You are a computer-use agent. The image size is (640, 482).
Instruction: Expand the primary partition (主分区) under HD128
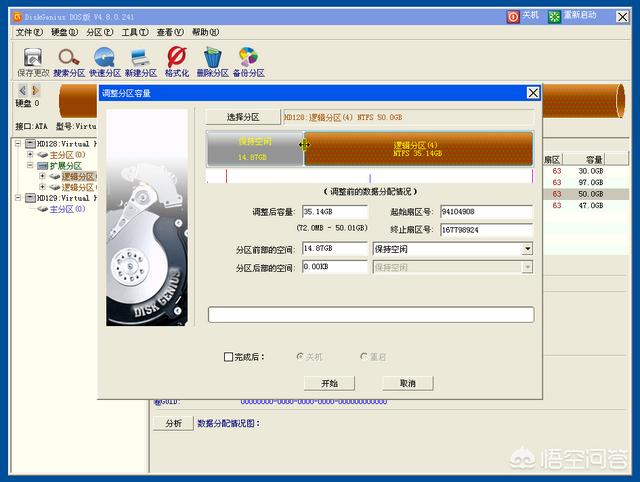point(30,155)
